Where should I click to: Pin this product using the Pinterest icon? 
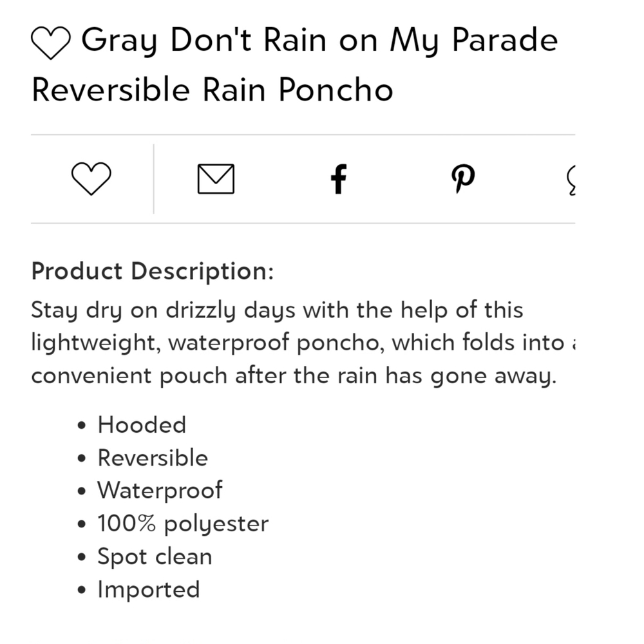[462, 178]
